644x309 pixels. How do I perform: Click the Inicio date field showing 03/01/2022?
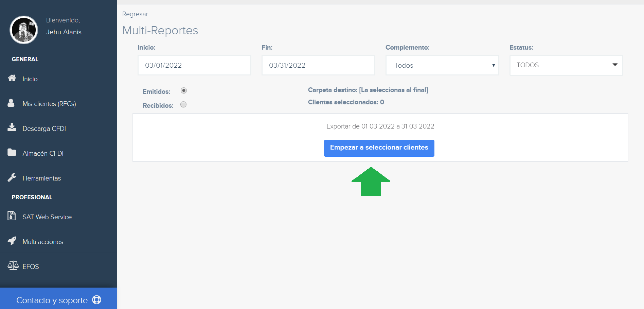point(194,65)
